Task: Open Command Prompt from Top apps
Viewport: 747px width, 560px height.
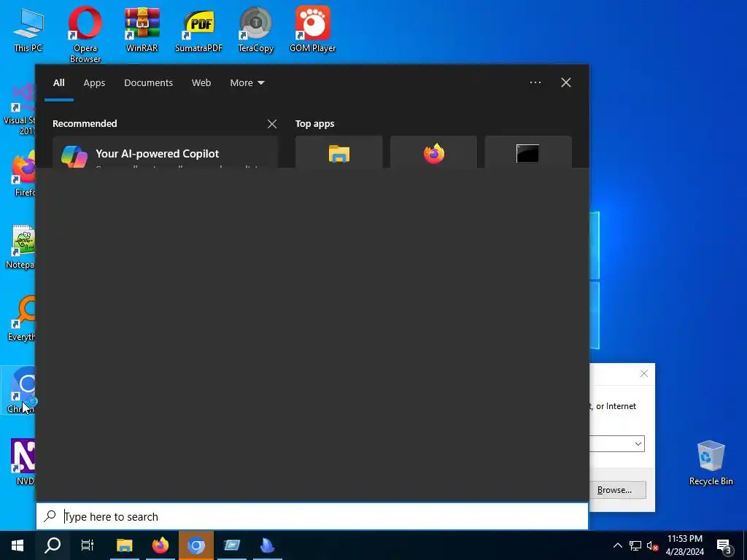Action: pos(528,152)
